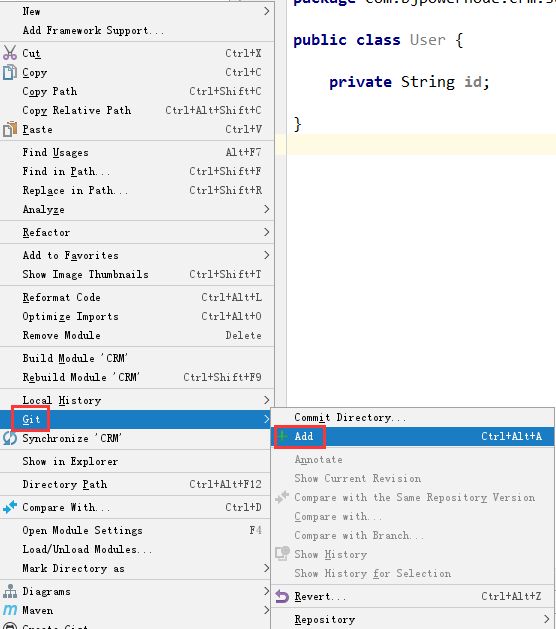556x629 pixels.
Task: Click the Compare With arrows icon
Action: pyautogui.click(x=10, y=507)
